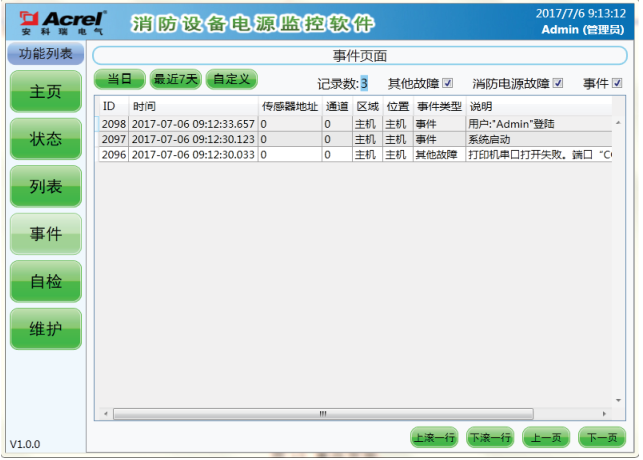Open the 主页 home page

[x=45, y=92]
